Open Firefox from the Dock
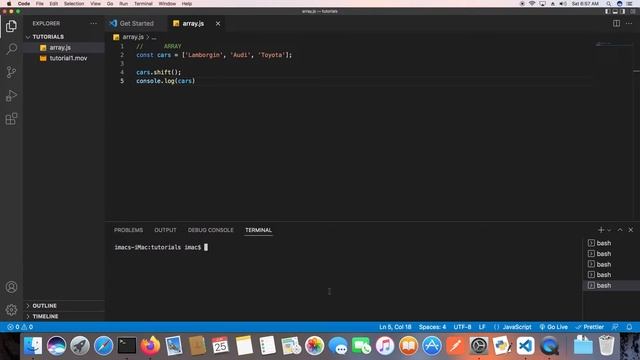The image size is (640, 360). [150, 346]
